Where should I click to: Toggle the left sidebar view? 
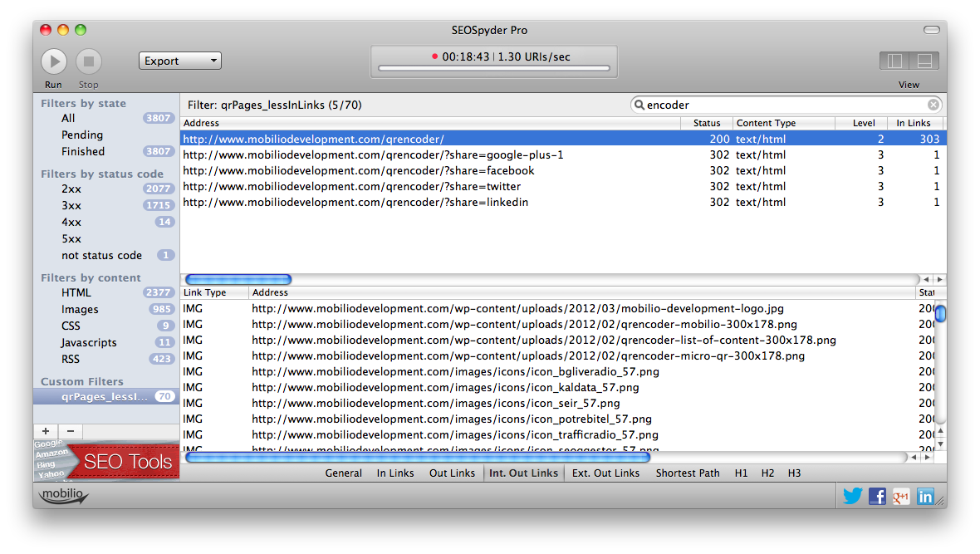pos(894,61)
